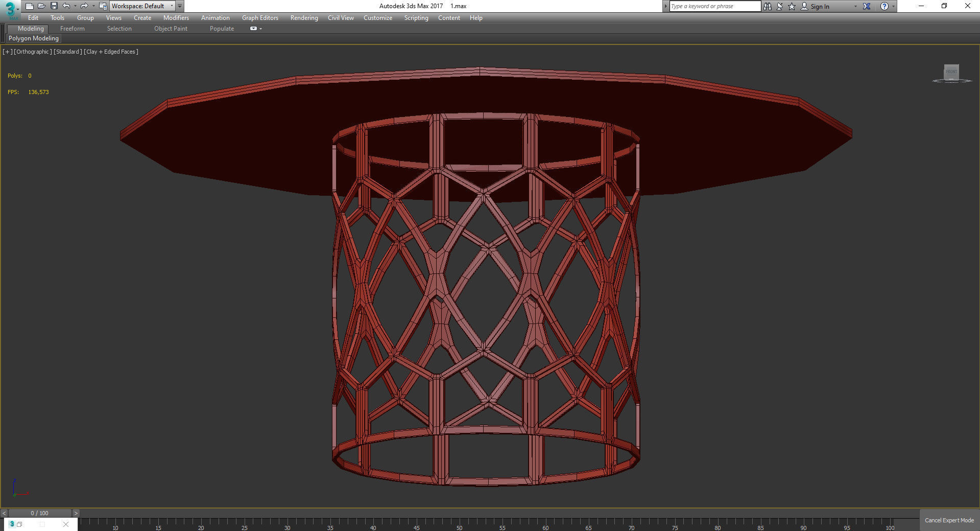The image size is (980, 531).
Task: Click the [Orthographic] viewport label
Action: click(x=33, y=52)
